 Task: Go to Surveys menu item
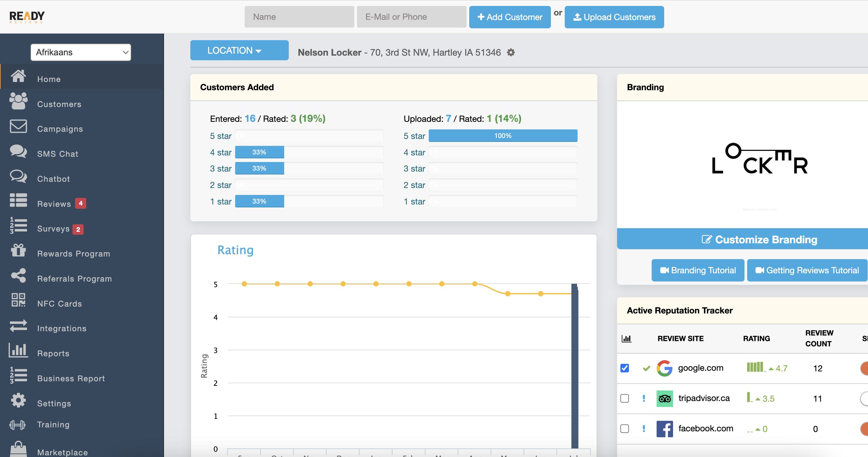(53, 228)
